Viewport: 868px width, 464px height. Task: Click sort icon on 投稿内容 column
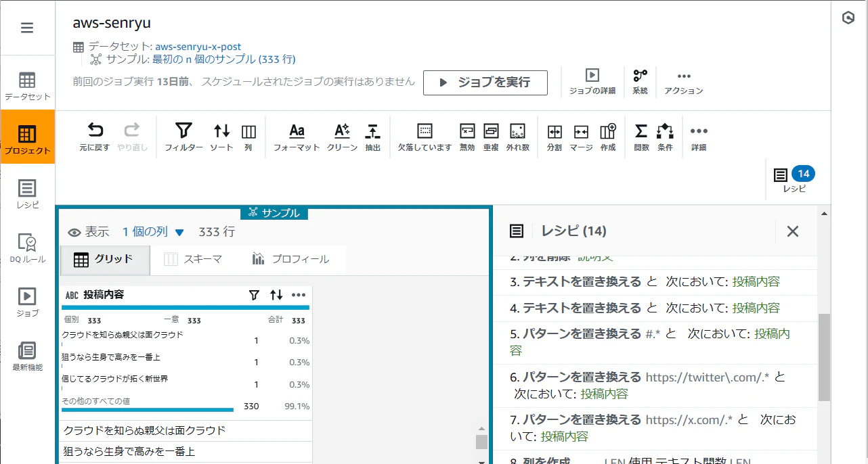276,295
